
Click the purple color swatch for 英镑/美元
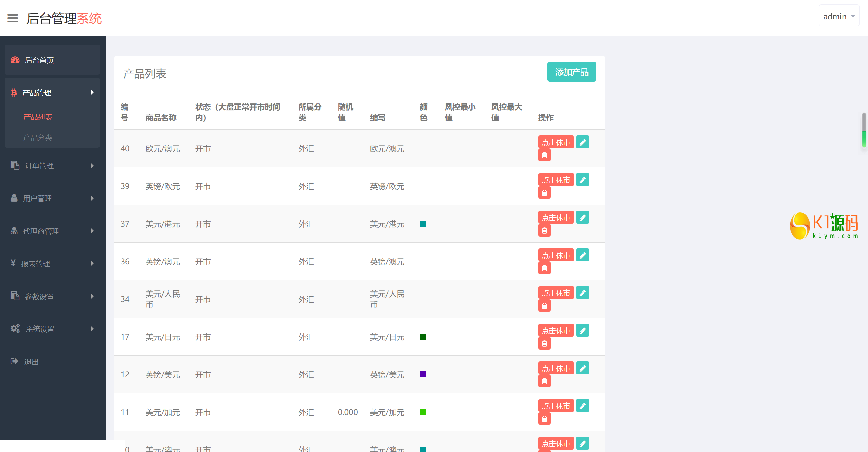[x=422, y=374]
